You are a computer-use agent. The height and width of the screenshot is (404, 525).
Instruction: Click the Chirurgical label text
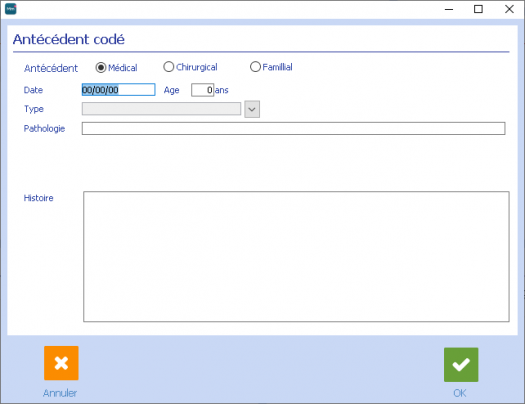(x=197, y=67)
